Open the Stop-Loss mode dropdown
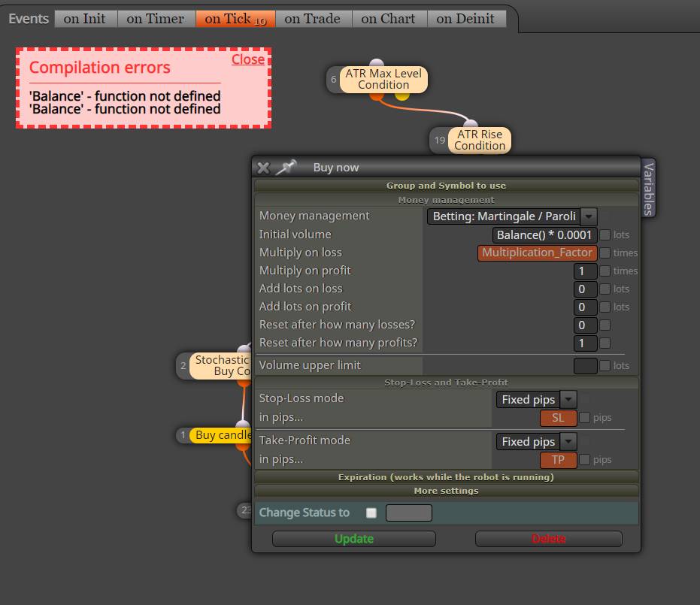 [536, 399]
